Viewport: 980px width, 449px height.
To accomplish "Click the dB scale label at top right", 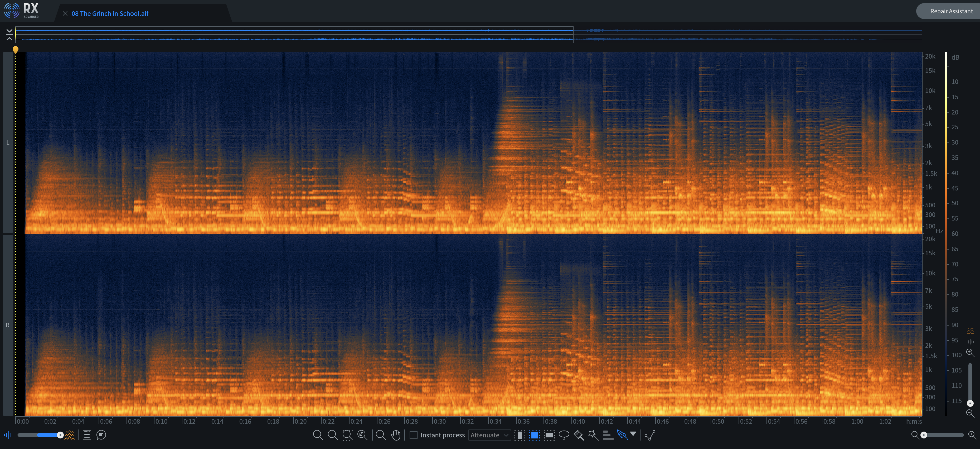I will point(955,58).
